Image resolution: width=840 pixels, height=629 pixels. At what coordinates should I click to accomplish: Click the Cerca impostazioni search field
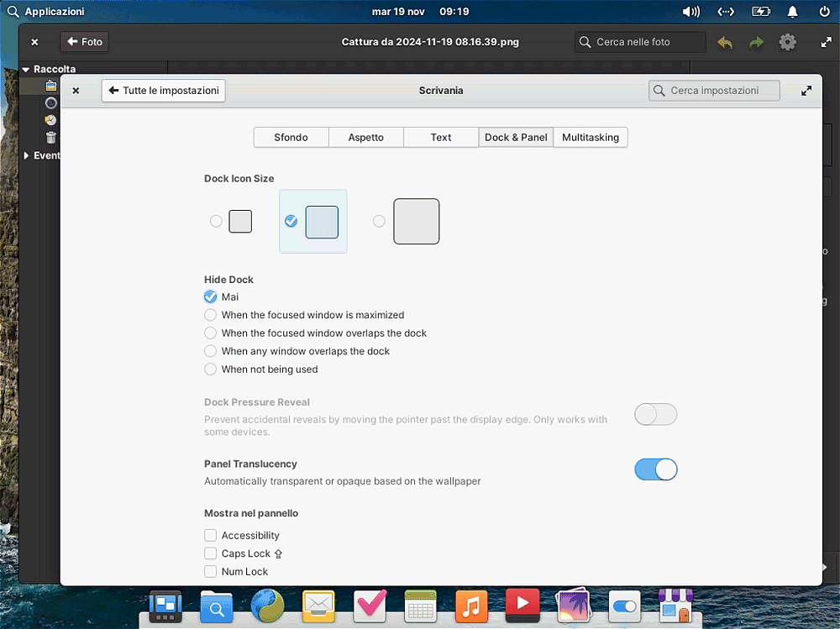tap(714, 91)
